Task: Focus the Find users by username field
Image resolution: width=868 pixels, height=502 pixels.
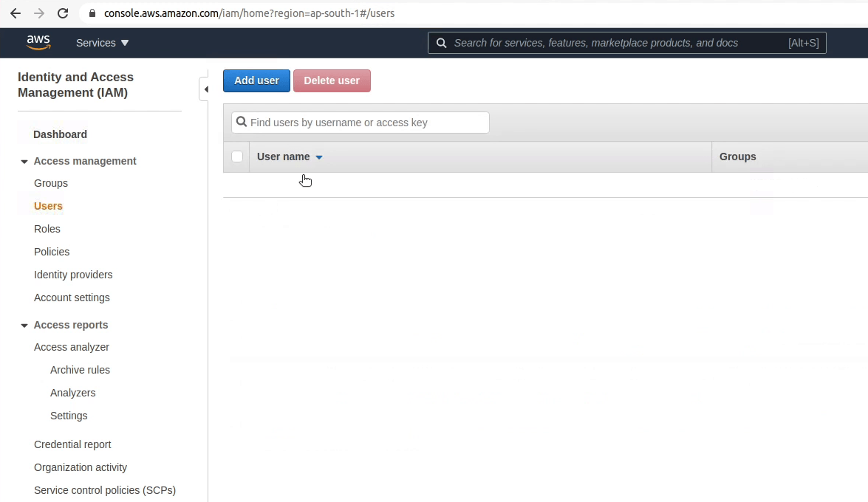Action: pos(367,123)
